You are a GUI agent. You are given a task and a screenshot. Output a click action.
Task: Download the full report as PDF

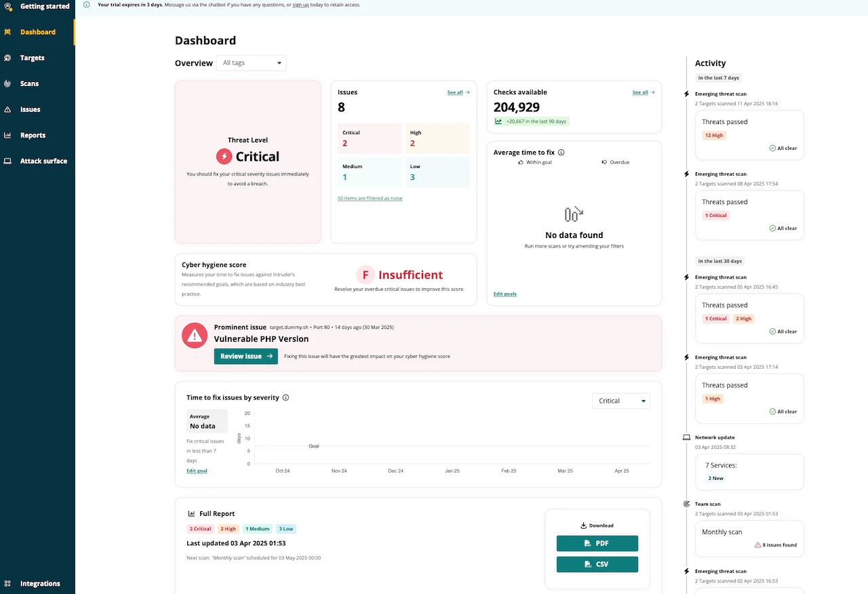[x=597, y=543]
